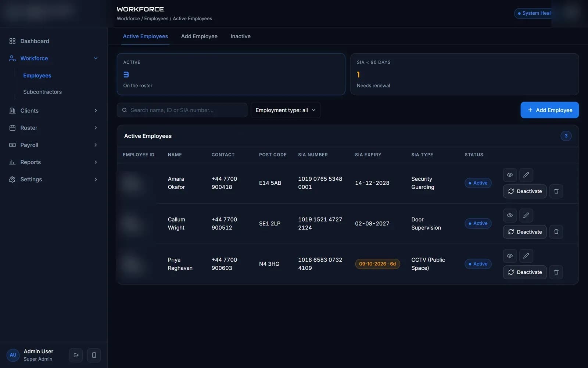Collapse the Workforce menu chevron
This screenshot has height=368, width=588.
[96, 58]
